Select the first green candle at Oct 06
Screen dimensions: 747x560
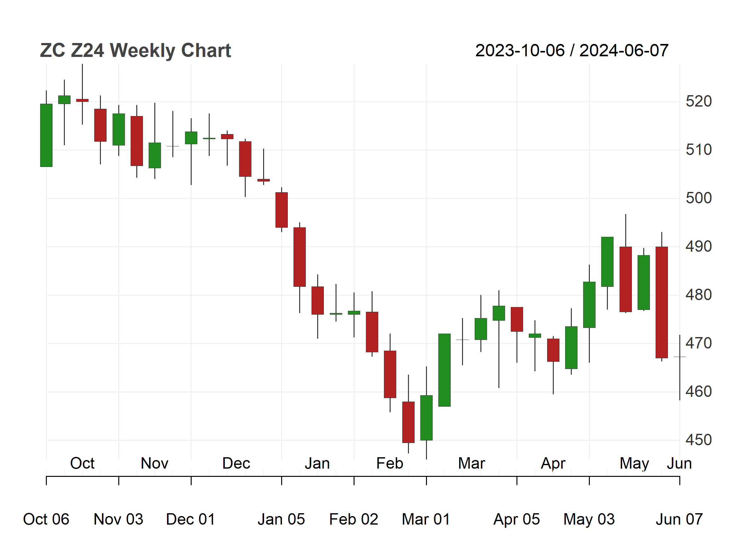[x=46, y=135]
